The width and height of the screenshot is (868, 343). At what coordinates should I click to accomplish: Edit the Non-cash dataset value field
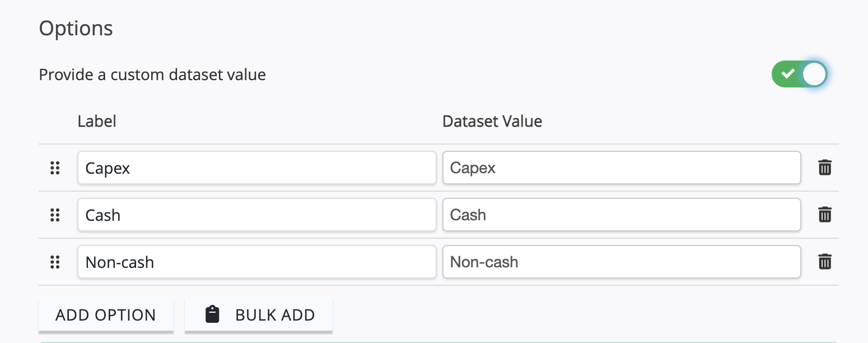click(x=622, y=262)
